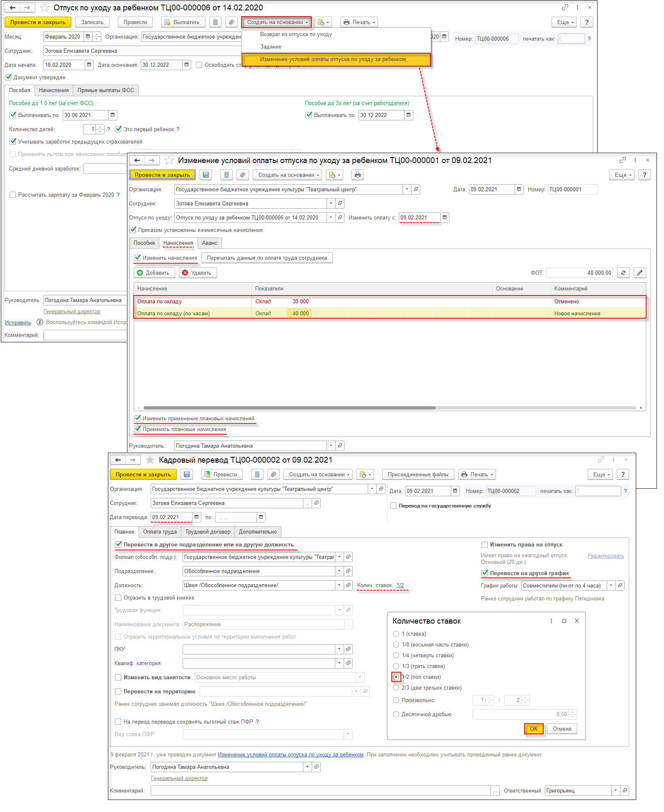This screenshot has height=812, width=664.
Task: Click back arrow in Отпуск по уходу window
Action: 12,7
